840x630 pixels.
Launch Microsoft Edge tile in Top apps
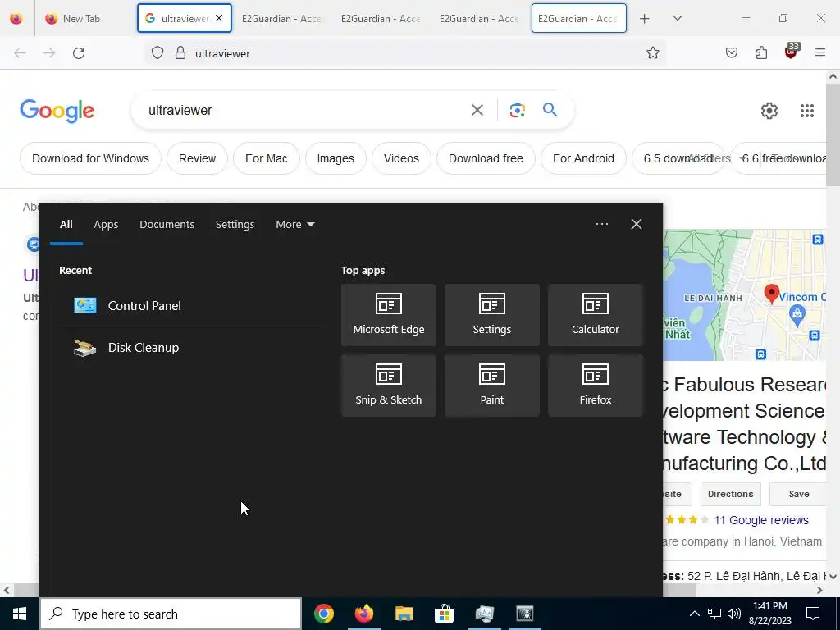[388, 315]
